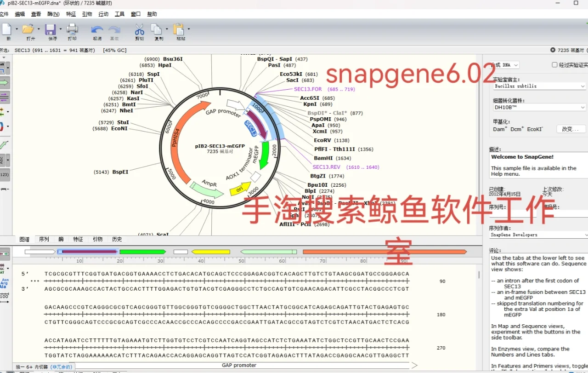Select the yellow ori feature on the map
This screenshot has width=588, height=373.
click(x=240, y=189)
